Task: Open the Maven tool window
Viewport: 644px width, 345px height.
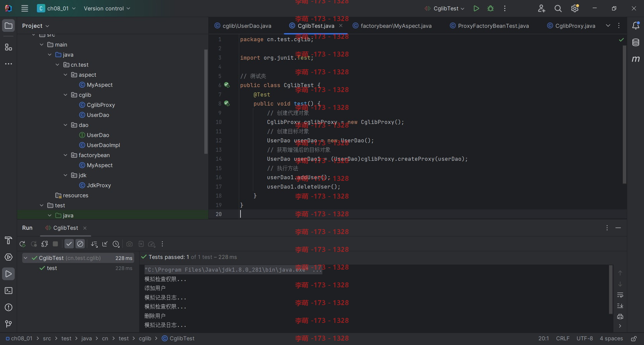Action: 636,59
